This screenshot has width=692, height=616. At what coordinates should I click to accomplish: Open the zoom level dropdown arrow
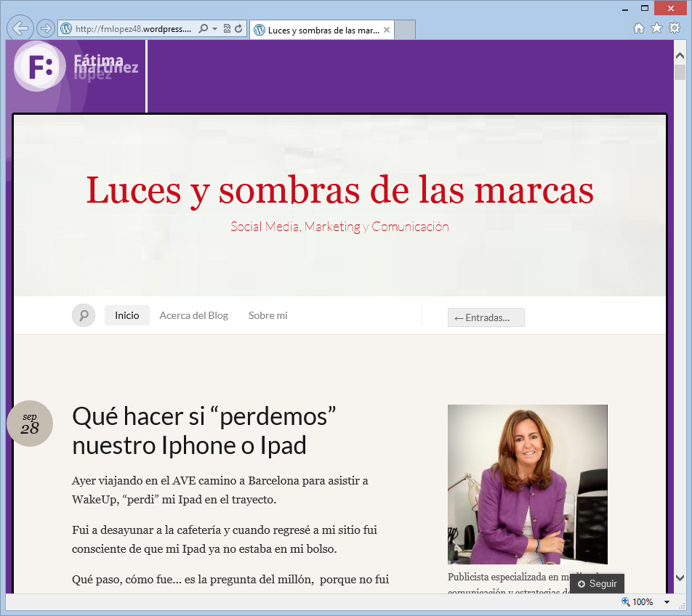click(x=667, y=602)
